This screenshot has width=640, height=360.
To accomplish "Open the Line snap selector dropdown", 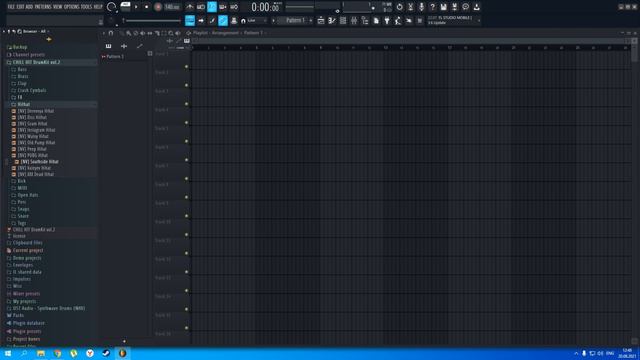I will (x=254, y=20).
